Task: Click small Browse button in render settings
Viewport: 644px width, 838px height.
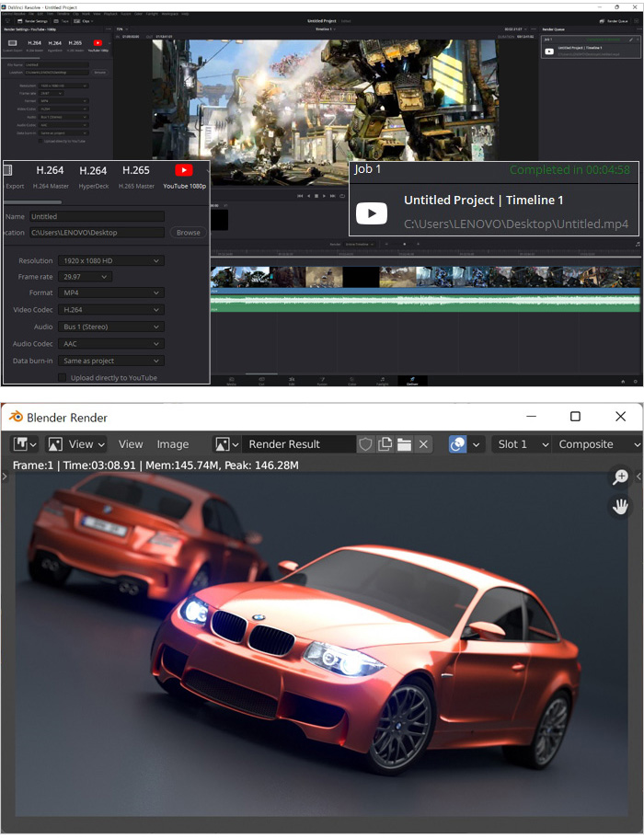Action: coord(100,72)
